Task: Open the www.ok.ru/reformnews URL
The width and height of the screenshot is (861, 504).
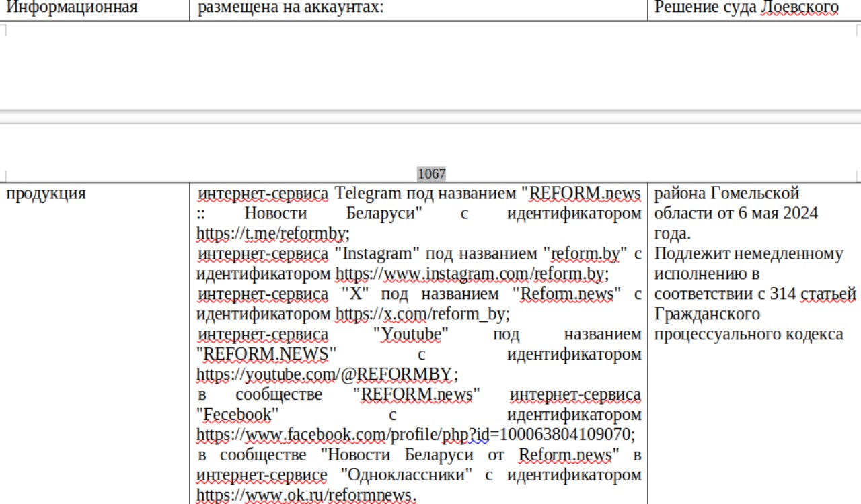Action: coord(306,496)
